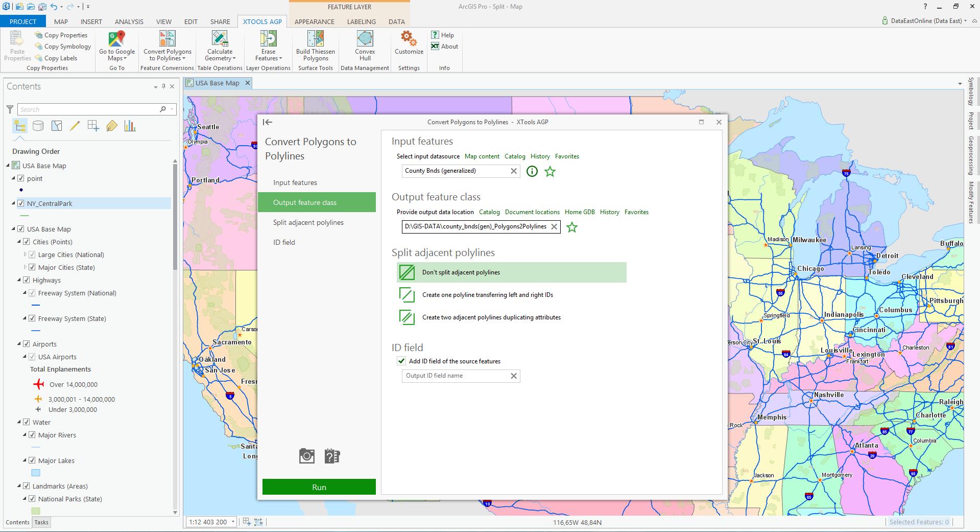
Task: Open DataEastOnline account dropdown
Action: tap(965, 21)
